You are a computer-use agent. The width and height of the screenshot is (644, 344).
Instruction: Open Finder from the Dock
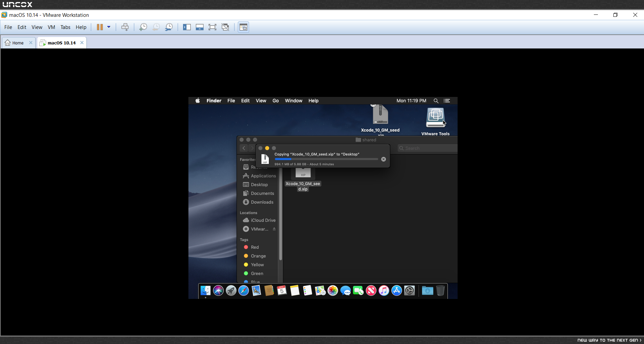(206, 290)
